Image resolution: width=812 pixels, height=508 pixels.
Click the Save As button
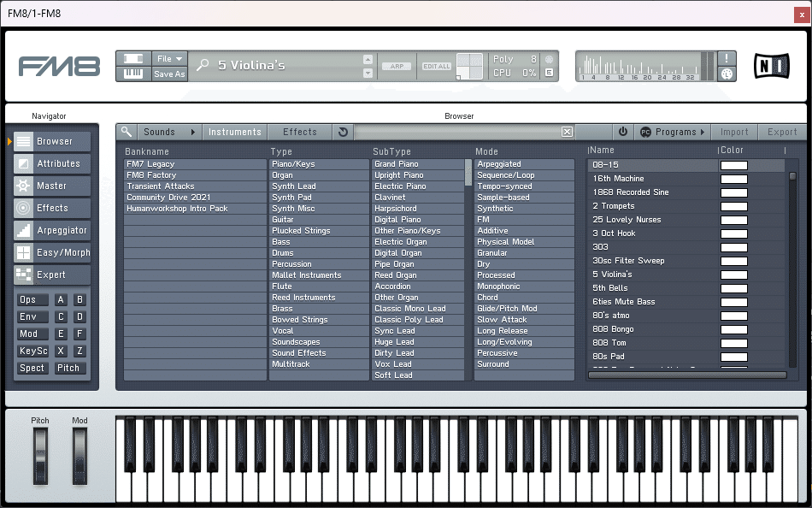(169, 74)
